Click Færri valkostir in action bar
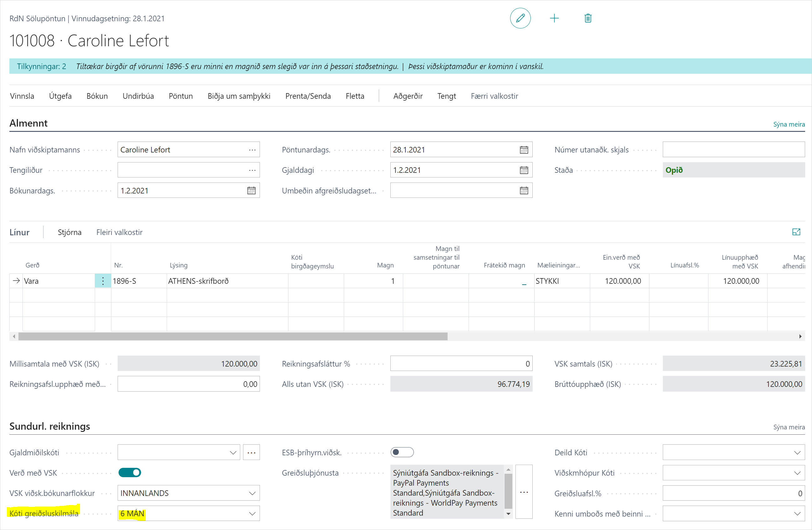This screenshot has height=530, width=812. [495, 96]
